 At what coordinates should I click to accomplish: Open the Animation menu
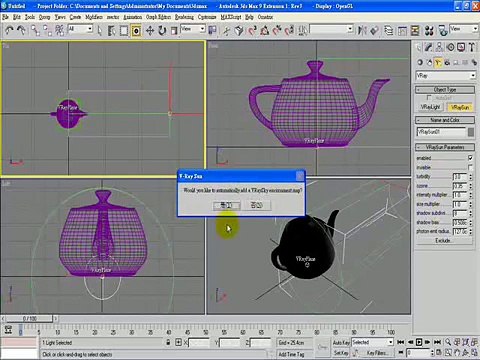point(133,17)
